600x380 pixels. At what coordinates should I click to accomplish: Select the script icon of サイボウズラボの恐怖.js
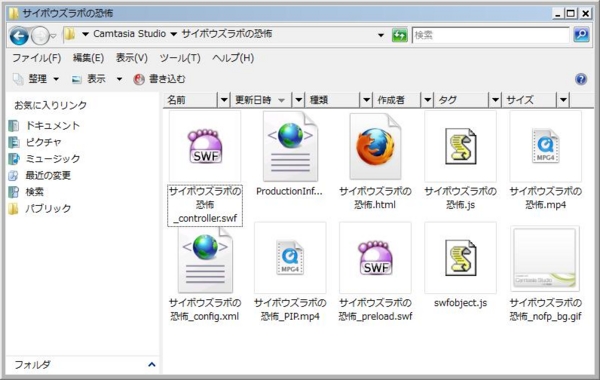pyautogui.click(x=461, y=146)
